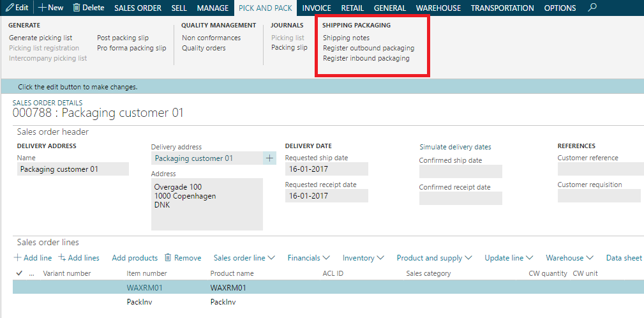Click the SALES ORDER DETAILS breadcrumb

[x=48, y=103]
